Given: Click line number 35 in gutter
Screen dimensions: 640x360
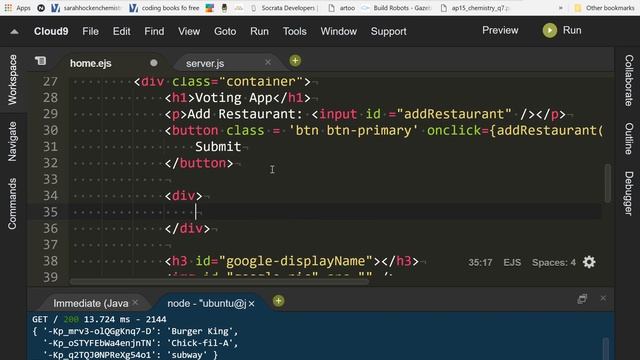Looking at the screenshot, I should point(50,212).
